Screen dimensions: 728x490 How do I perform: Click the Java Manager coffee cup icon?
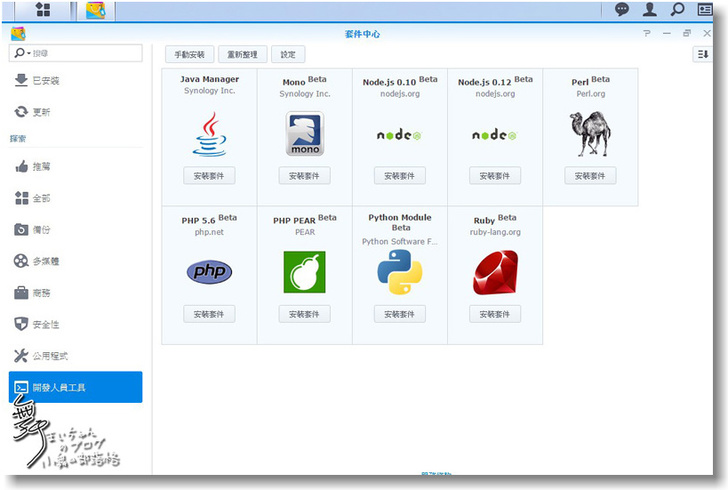coord(209,134)
